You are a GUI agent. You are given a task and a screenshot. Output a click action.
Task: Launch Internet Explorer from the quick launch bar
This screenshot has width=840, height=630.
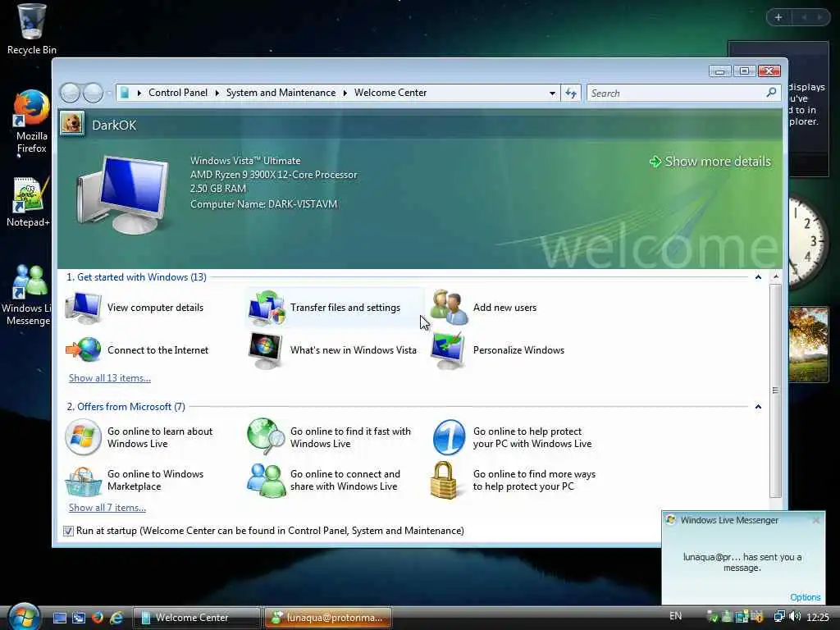click(x=116, y=618)
